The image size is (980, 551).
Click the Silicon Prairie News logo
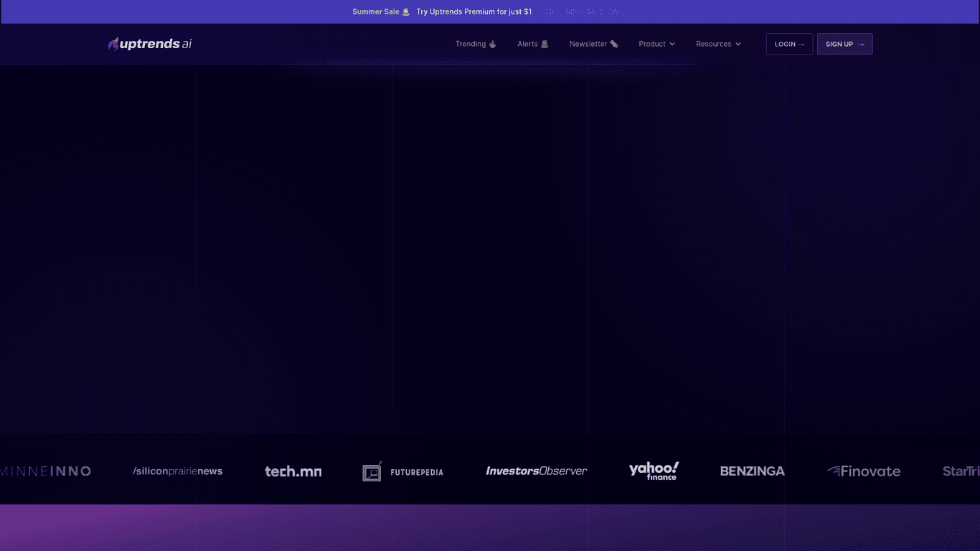[x=177, y=471]
